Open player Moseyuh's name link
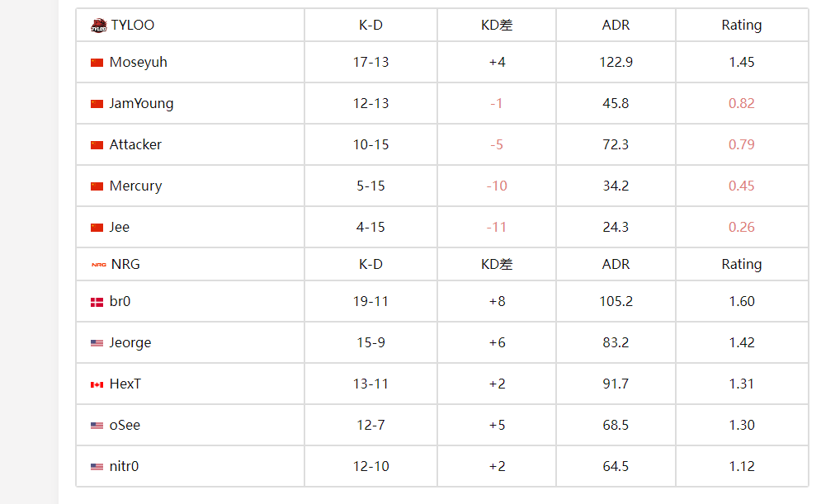821x504 pixels. point(139,63)
